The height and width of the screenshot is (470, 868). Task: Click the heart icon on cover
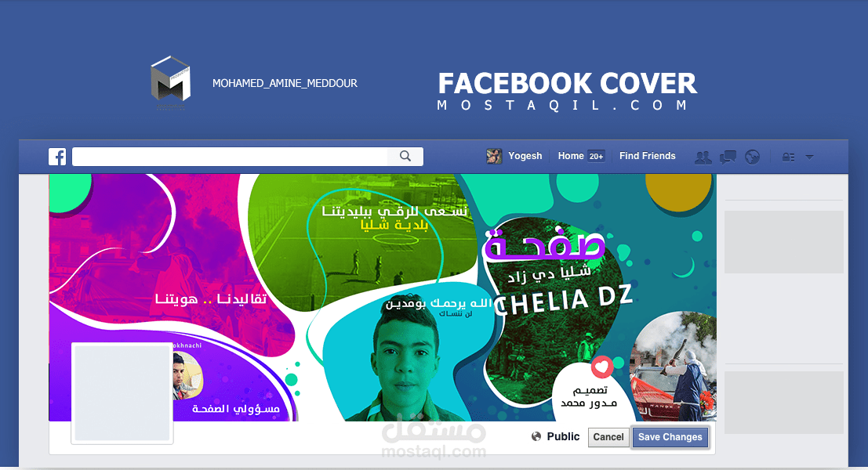[601, 367]
